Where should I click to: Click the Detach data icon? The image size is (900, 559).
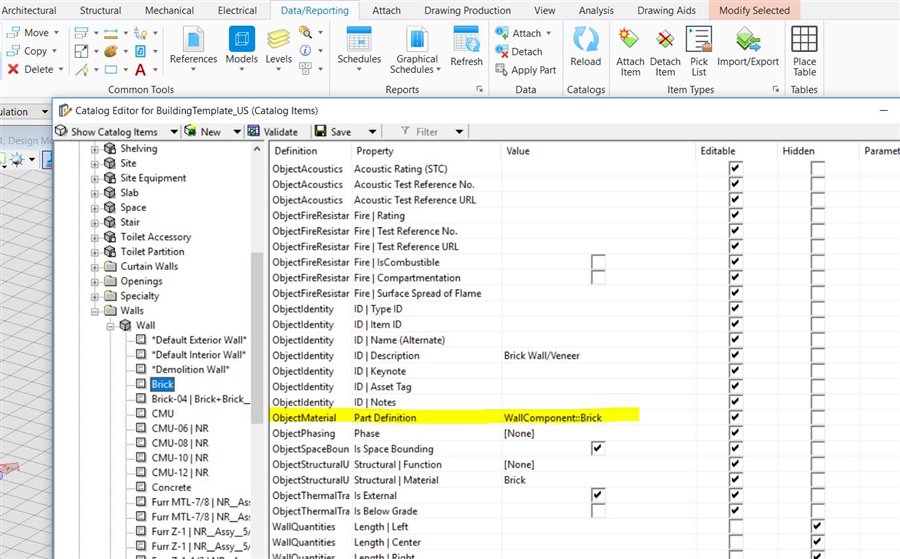pos(501,51)
